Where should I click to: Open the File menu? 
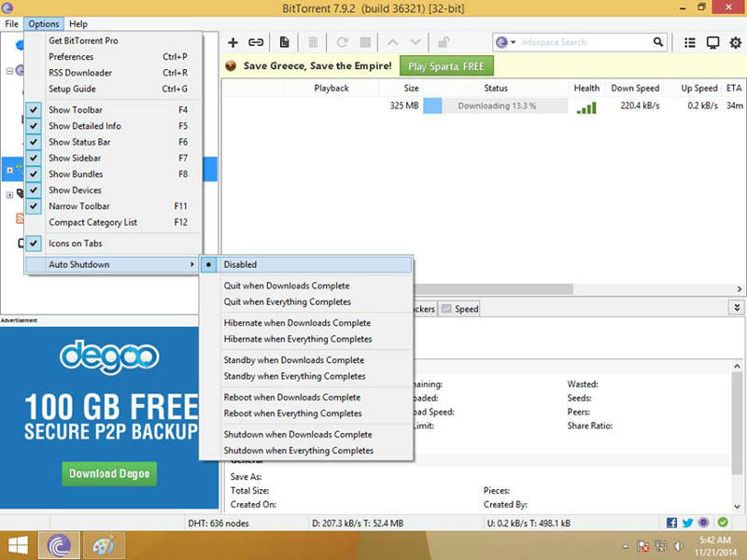(x=12, y=24)
